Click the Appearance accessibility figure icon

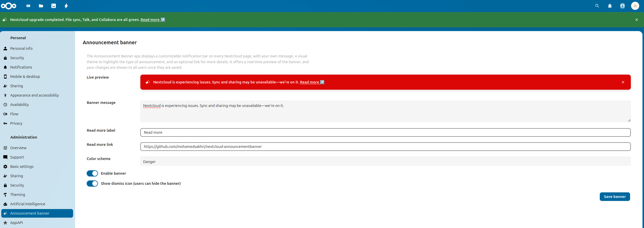5,95
